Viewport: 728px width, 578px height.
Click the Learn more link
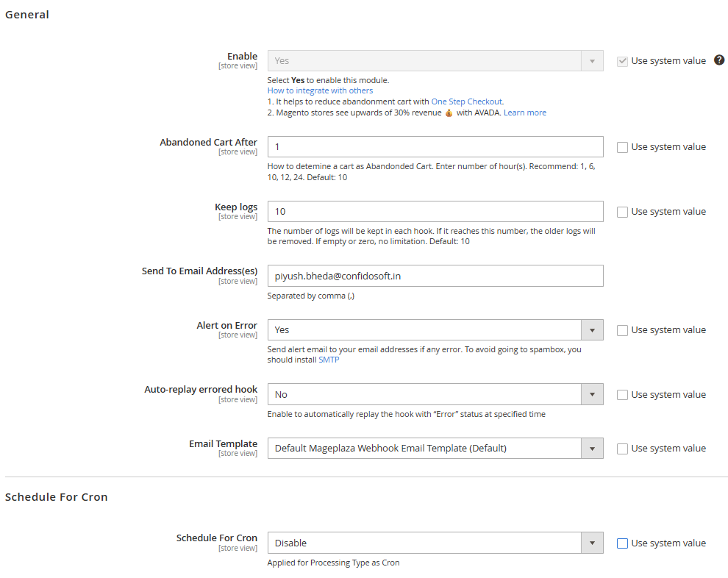[524, 113]
